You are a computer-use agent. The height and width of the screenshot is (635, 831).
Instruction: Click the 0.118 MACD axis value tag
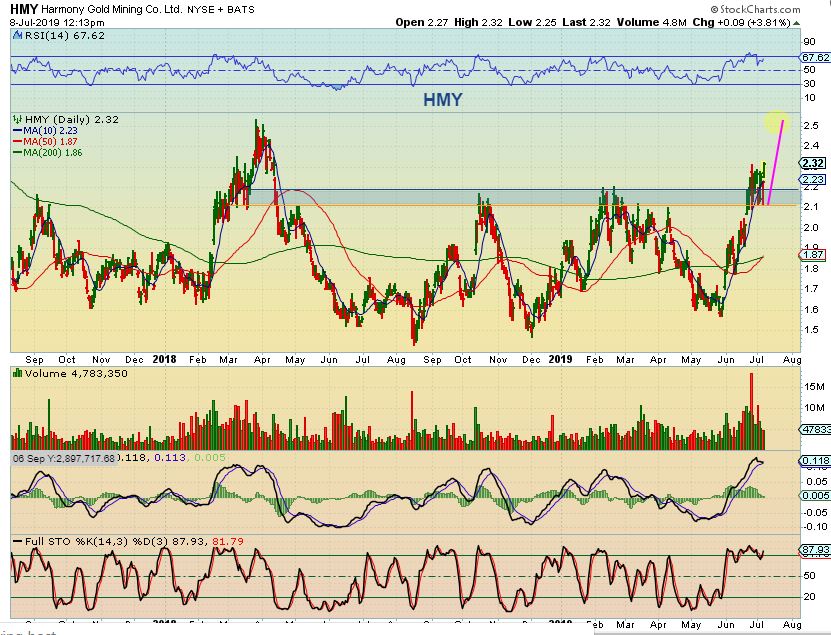pyautogui.click(x=815, y=461)
